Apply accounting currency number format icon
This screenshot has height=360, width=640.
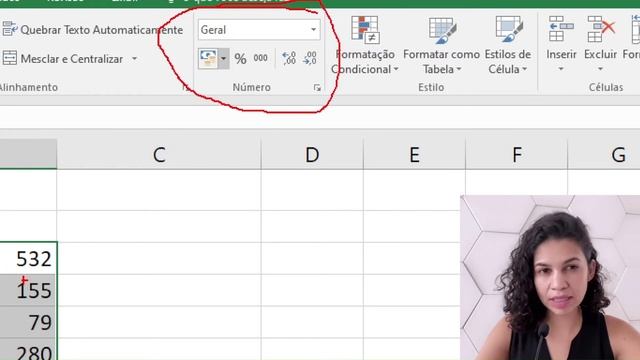pyautogui.click(x=209, y=58)
